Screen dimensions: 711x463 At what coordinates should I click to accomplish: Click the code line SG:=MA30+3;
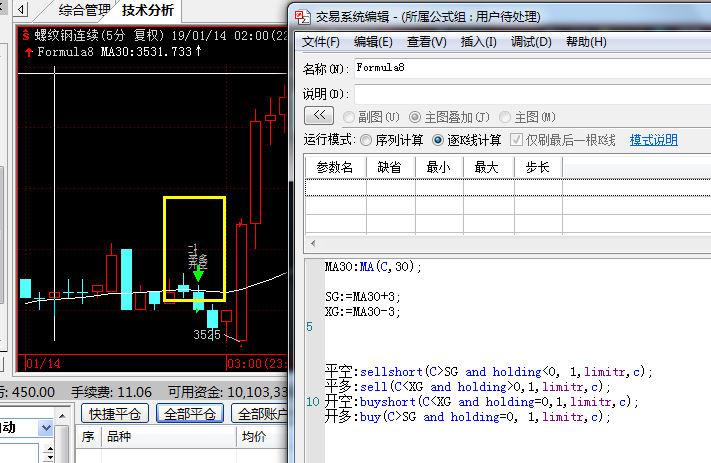point(363,297)
